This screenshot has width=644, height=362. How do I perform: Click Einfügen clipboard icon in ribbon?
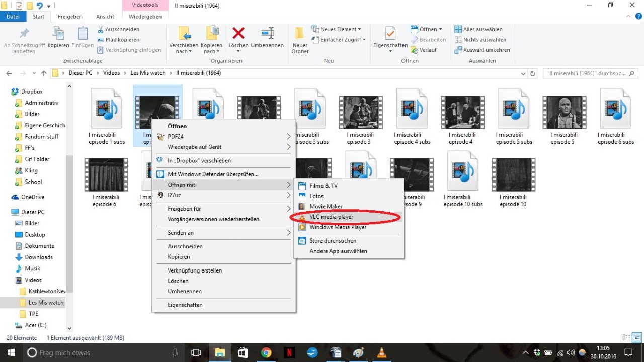(83, 34)
